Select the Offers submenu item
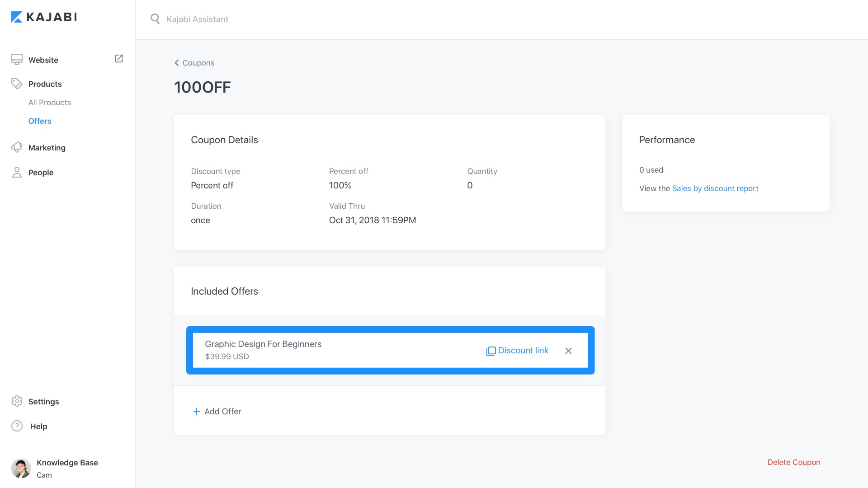 (40, 121)
